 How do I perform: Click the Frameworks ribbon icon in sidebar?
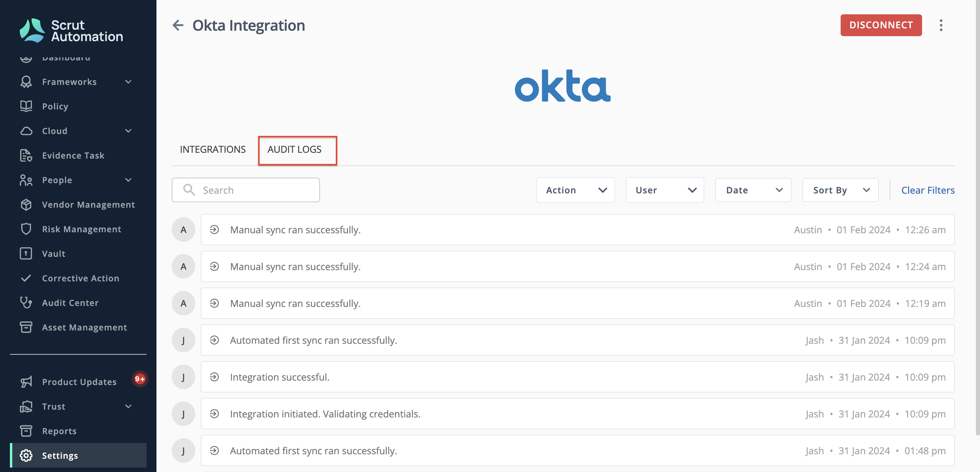pyautogui.click(x=26, y=82)
